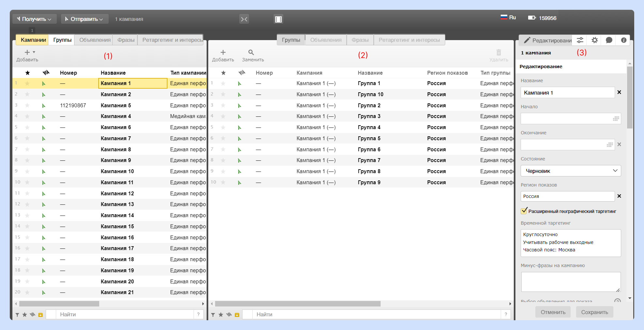The image size is (644, 330).
Task: Sort campaigns by Название column header
Action: [113, 73]
